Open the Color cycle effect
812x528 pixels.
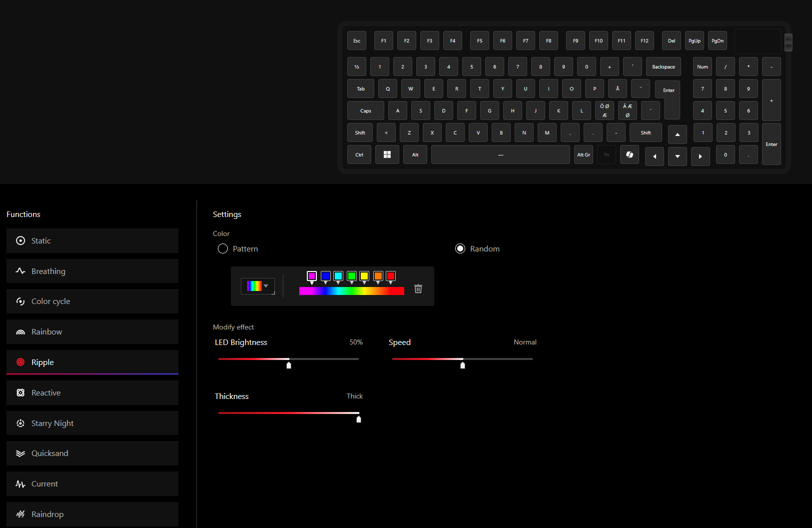pyautogui.click(x=92, y=301)
